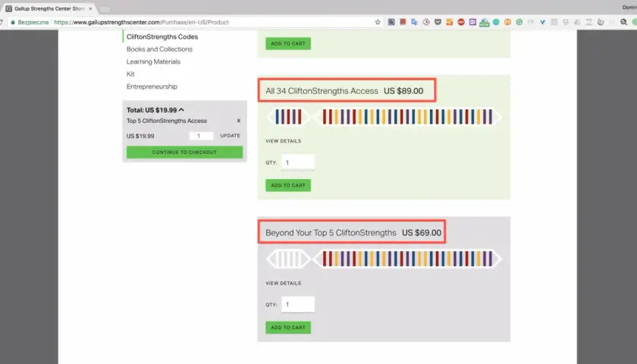Open Learning Materials category
637x364 pixels.
pyautogui.click(x=153, y=61)
